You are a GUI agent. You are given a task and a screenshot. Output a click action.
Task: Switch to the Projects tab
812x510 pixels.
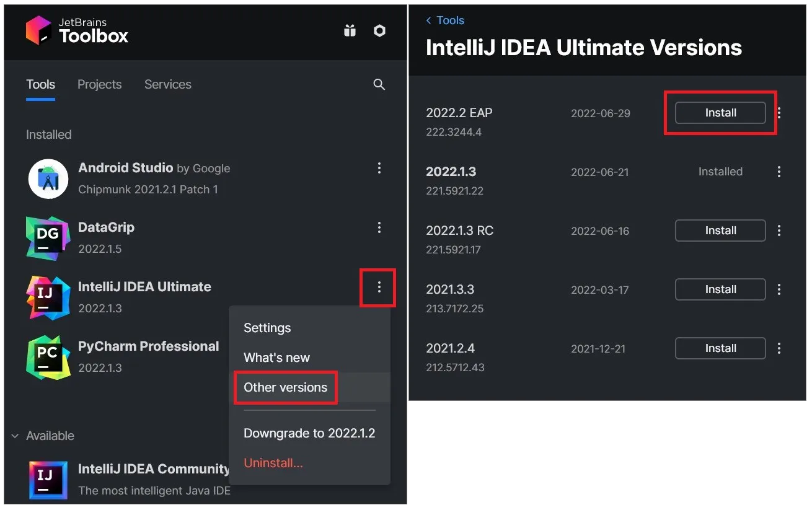coord(99,84)
